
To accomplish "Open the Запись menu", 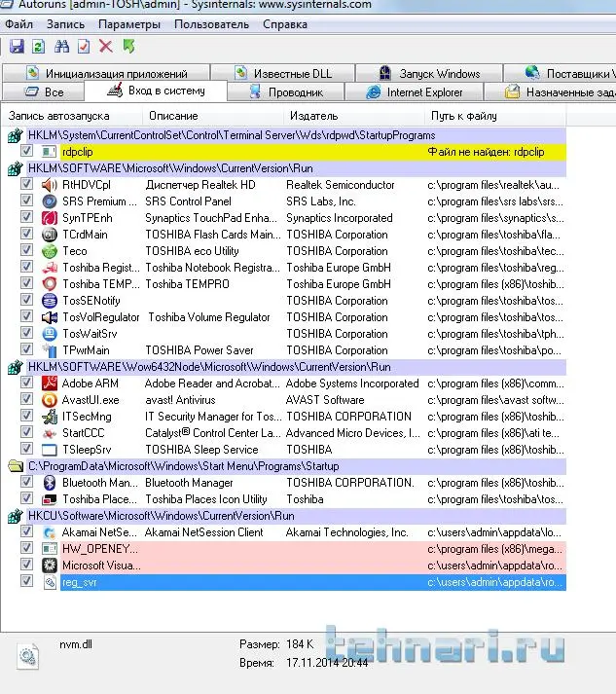I will point(65,24).
